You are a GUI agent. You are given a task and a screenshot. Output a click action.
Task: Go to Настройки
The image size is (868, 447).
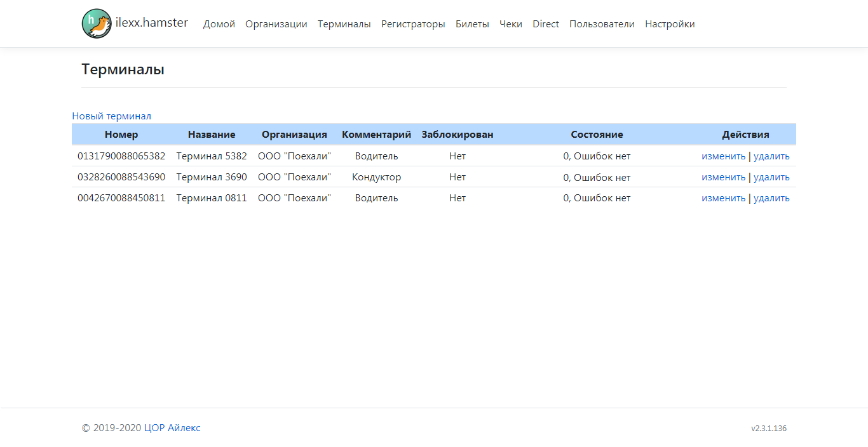click(x=670, y=24)
